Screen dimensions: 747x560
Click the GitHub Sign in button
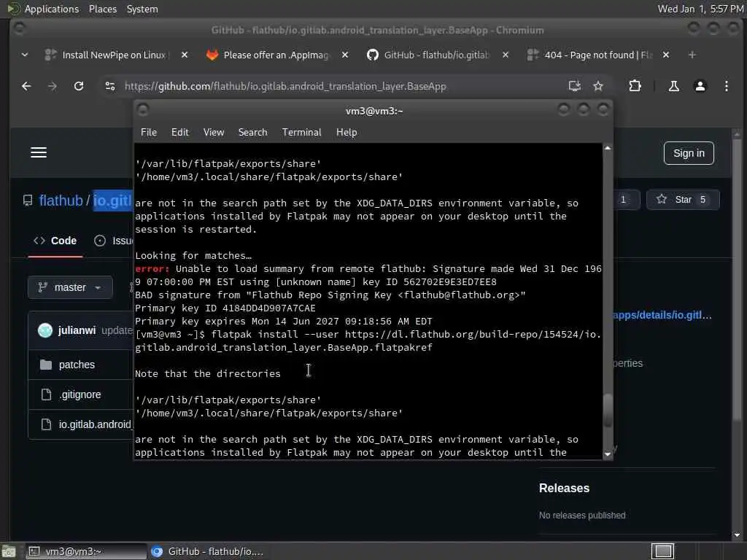pyautogui.click(x=689, y=153)
